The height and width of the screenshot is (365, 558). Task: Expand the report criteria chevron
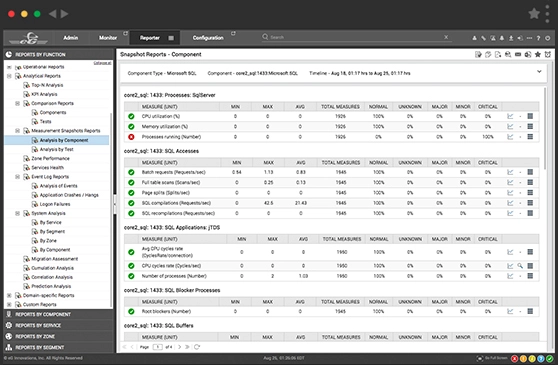click(x=539, y=72)
